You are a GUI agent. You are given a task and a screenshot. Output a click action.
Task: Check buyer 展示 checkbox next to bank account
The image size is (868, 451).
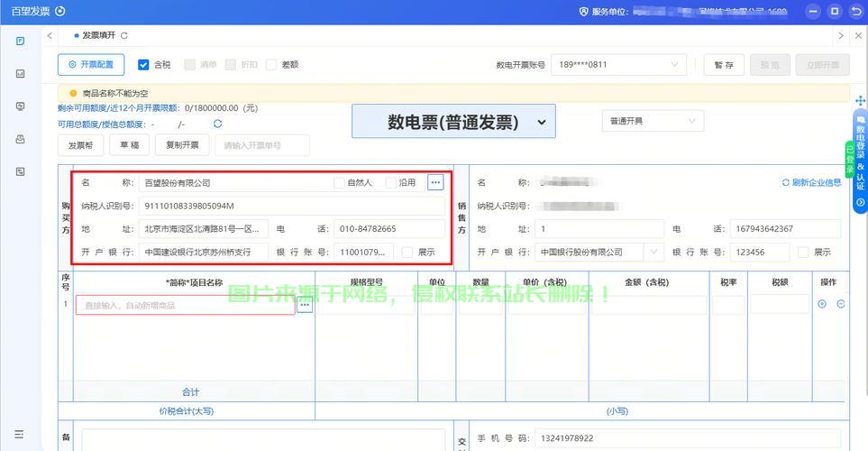[407, 252]
